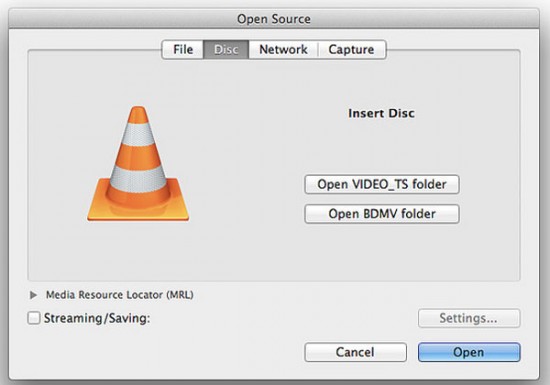The width and height of the screenshot is (550, 385).
Task: Click the Streaming/Saving label text
Action: pyautogui.click(x=97, y=318)
